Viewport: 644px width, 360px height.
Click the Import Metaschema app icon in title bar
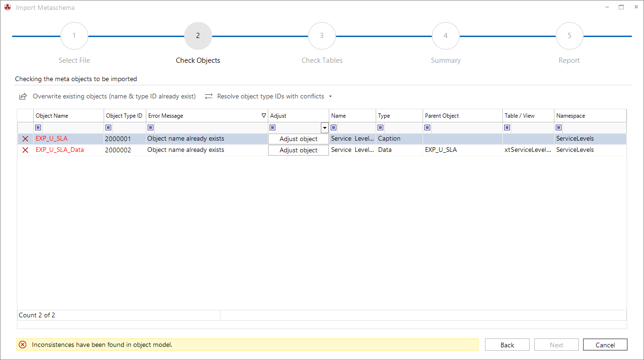[8, 7]
